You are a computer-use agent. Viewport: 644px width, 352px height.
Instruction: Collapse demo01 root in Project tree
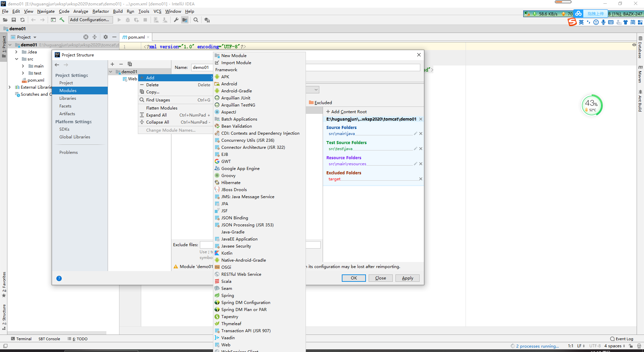[10, 45]
